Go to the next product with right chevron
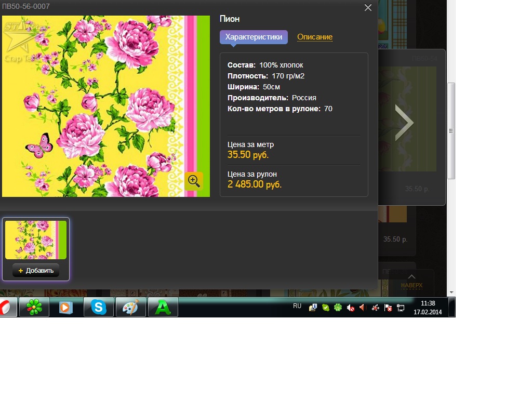The width and height of the screenshot is (532, 399). tap(404, 123)
